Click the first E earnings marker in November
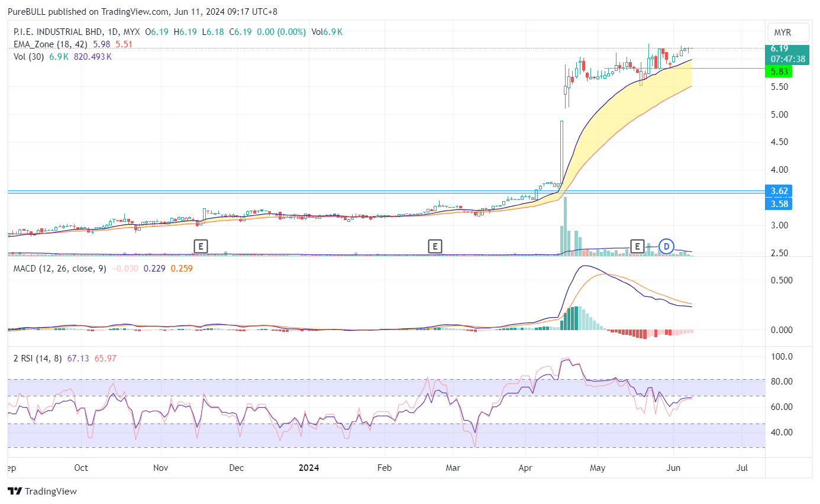This screenshot has width=820, height=504. 201,246
